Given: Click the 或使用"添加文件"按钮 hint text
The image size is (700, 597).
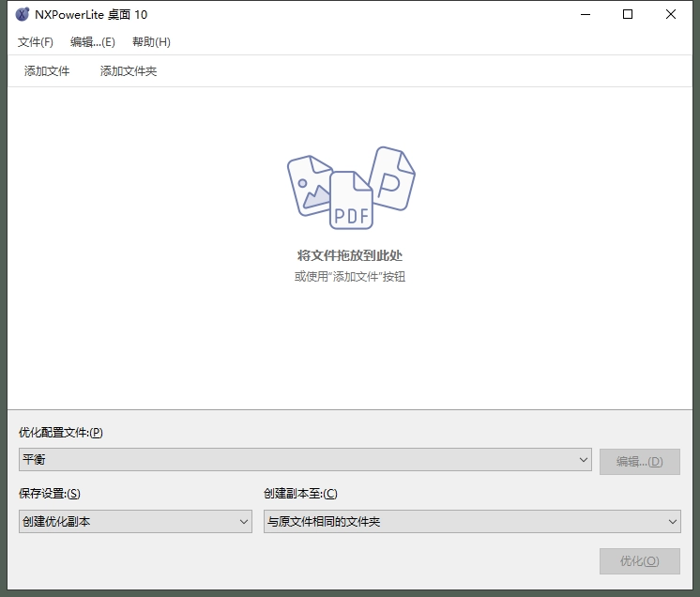Looking at the screenshot, I should click(x=350, y=276).
